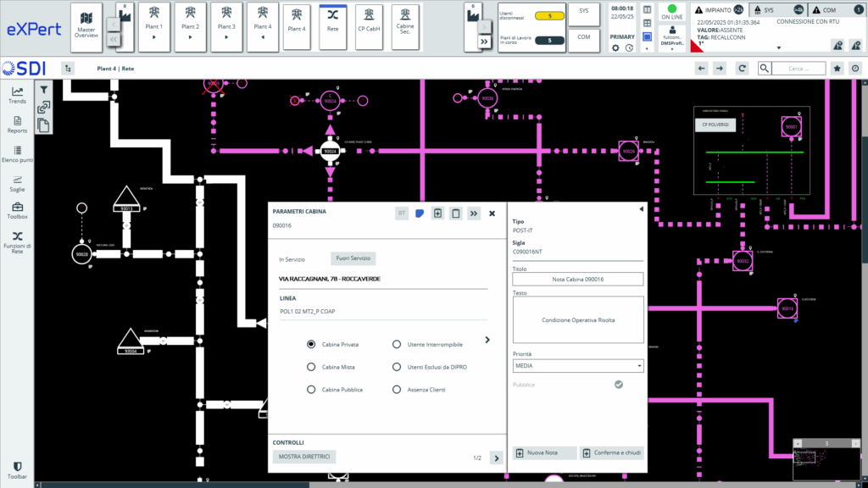Open the Toolbox from left sidebar

(x=17, y=211)
